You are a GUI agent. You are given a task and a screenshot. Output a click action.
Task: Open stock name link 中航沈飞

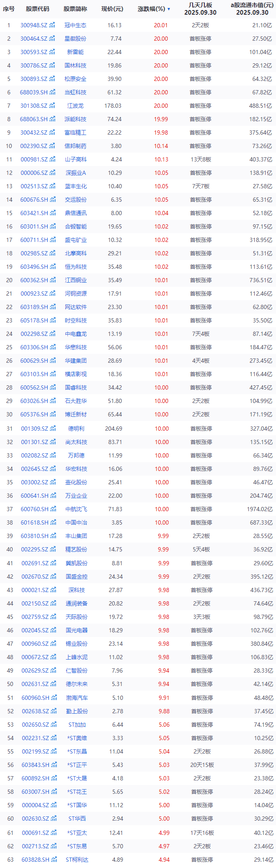pos(76,509)
